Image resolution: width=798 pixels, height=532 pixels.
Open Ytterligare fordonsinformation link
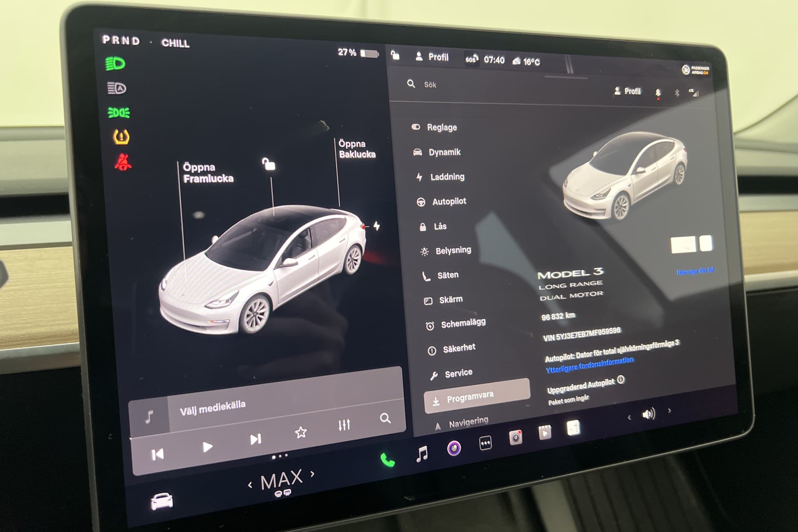[589, 365]
